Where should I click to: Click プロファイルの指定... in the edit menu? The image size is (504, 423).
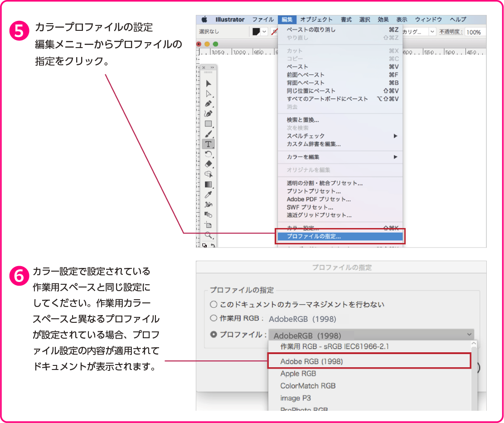point(340,237)
